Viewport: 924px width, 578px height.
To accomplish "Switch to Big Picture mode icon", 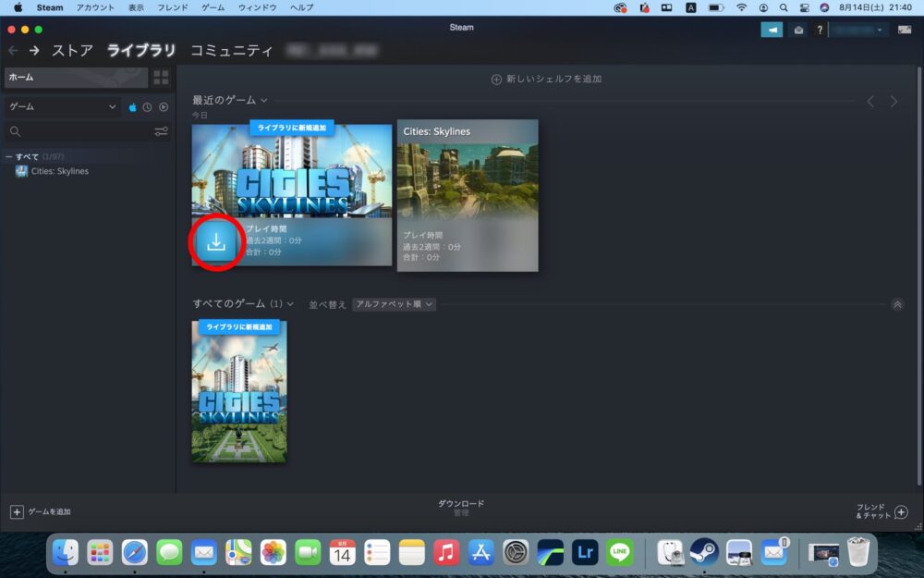I will [x=904, y=30].
